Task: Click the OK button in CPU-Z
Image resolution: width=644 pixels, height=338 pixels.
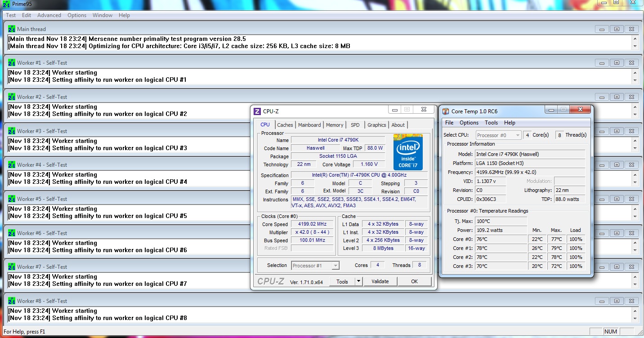Action: [x=414, y=281]
